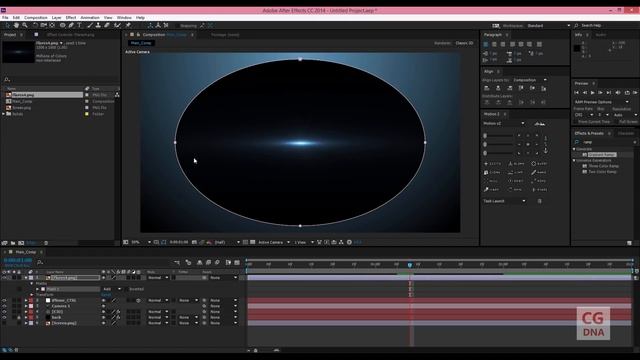Select the Roto Brush tool
The image size is (640, 360).
pyautogui.click(x=118, y=25)
